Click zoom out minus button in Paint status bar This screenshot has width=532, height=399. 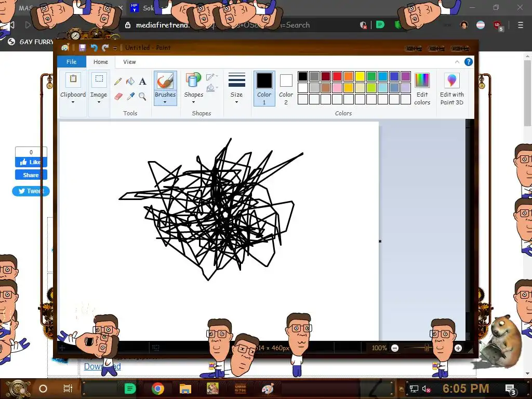point(395,348)
